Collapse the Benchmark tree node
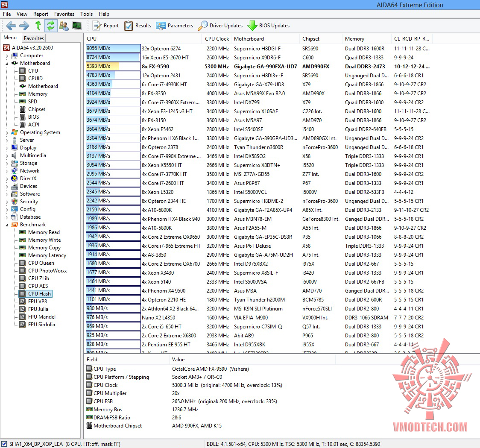The width and height of the screenshot is (480, 448). 7,225
